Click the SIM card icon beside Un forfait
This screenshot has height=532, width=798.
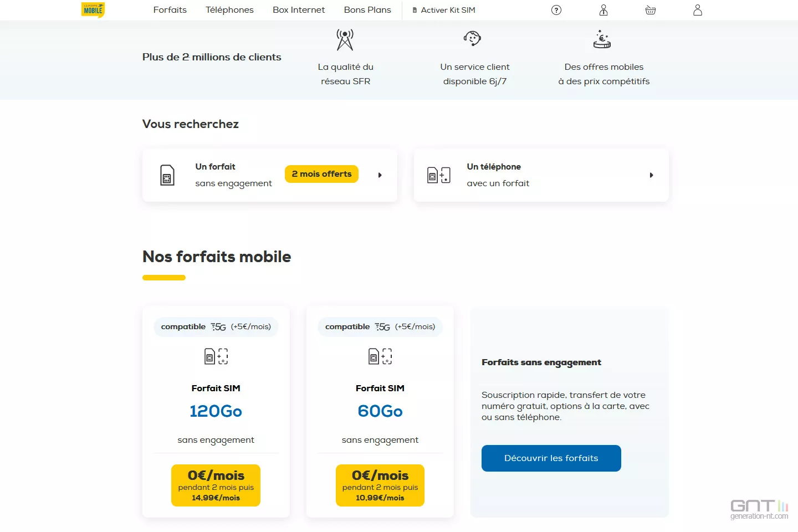pyautogui.click(x=167, y=175)
